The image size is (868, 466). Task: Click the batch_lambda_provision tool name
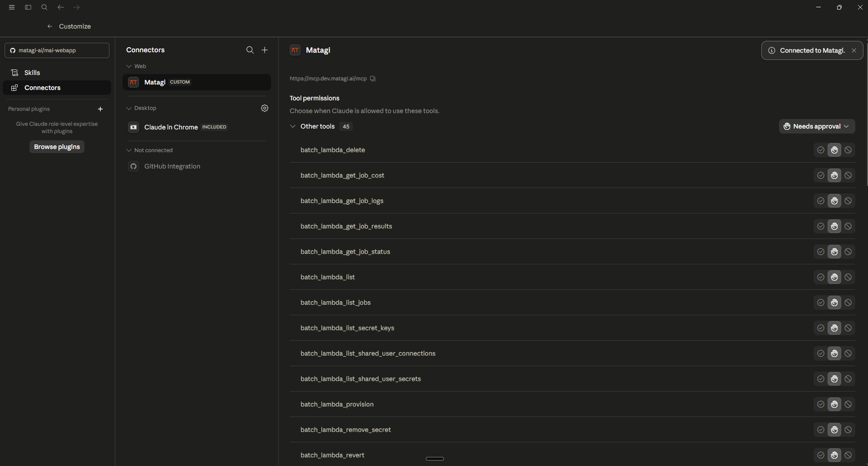coord(337,404)
